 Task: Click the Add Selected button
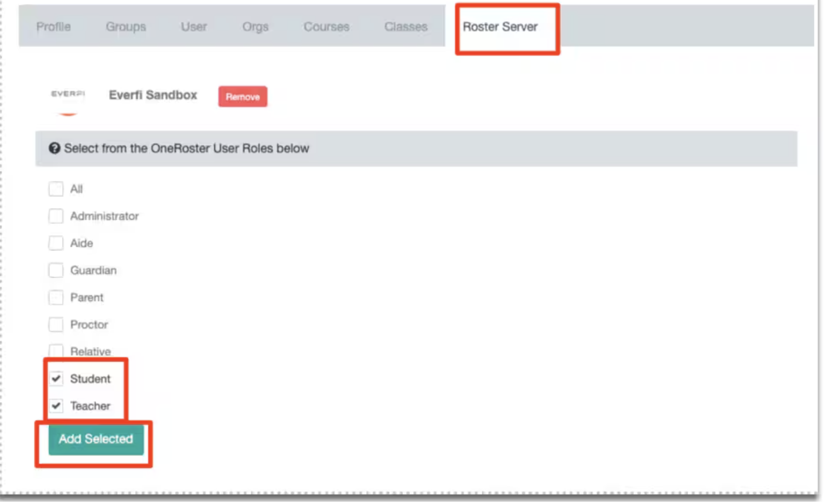pyautogui.click(x=96, y=438)
